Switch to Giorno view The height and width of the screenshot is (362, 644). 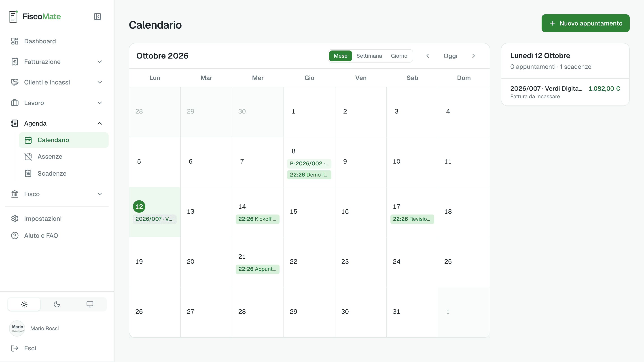(399, 56)
